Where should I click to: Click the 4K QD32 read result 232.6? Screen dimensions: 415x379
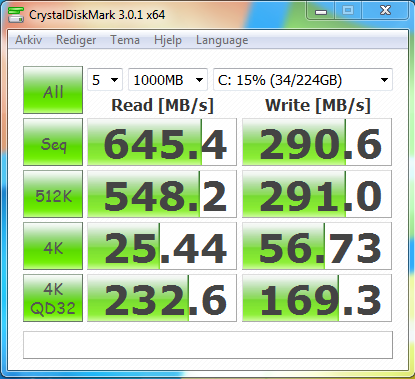(x=162, y=298)
